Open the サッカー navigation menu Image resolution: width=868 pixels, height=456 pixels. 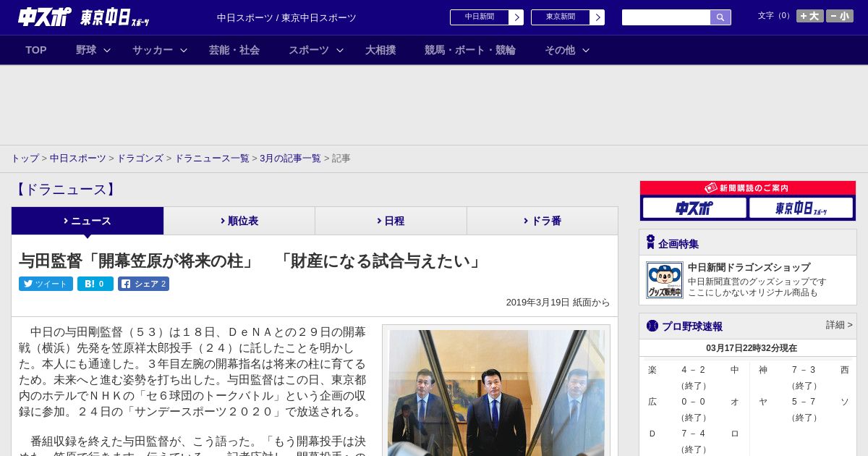[x=153, y=50]
